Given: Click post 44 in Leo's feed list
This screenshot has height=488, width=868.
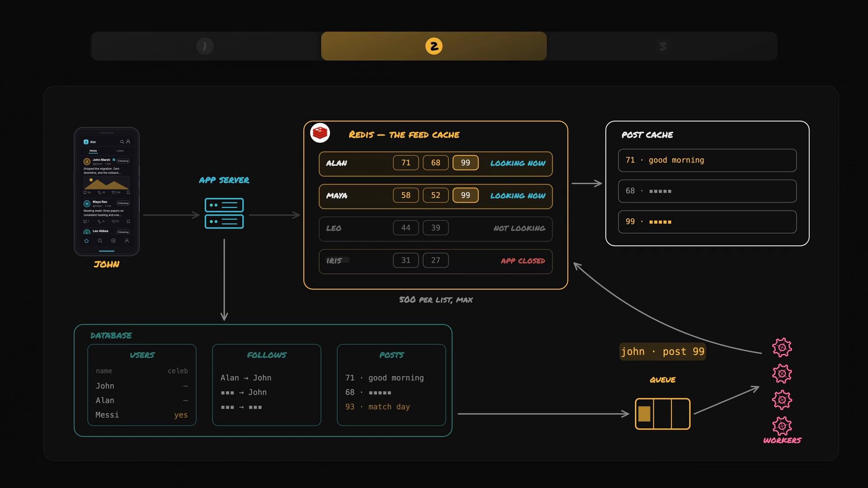Looking at the screenshot, I should tap(406, 228).
